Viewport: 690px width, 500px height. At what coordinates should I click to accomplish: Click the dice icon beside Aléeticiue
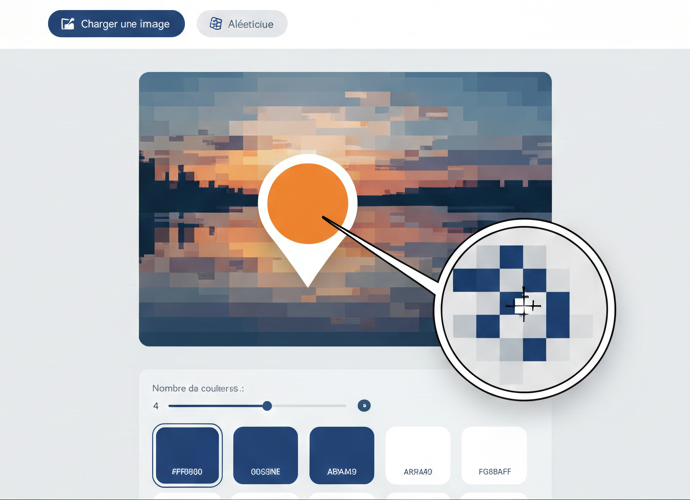(215, 24)
